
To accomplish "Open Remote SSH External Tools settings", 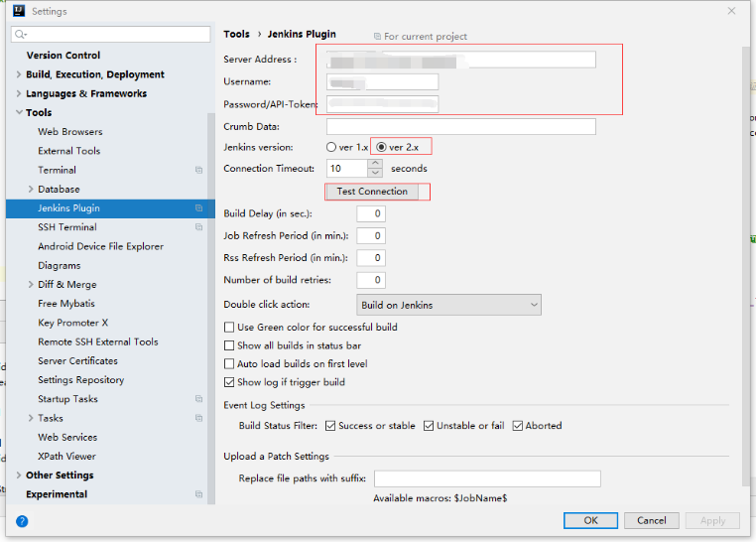I will coord(98,341).
